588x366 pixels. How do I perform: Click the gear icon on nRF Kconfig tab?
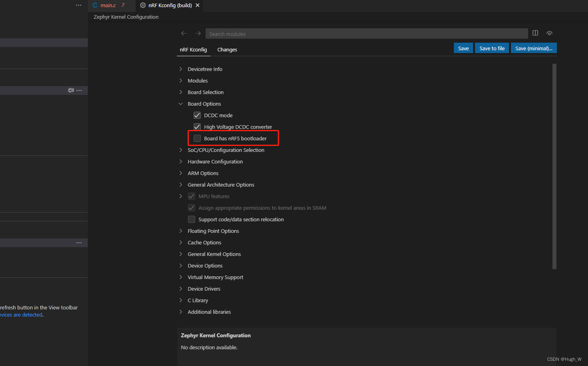tap(143, 5)
